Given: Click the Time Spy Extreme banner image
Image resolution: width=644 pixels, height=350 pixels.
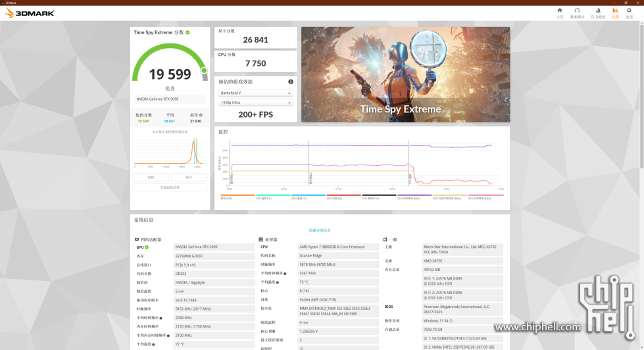Looking at the screenshot, I should [406, 74].
